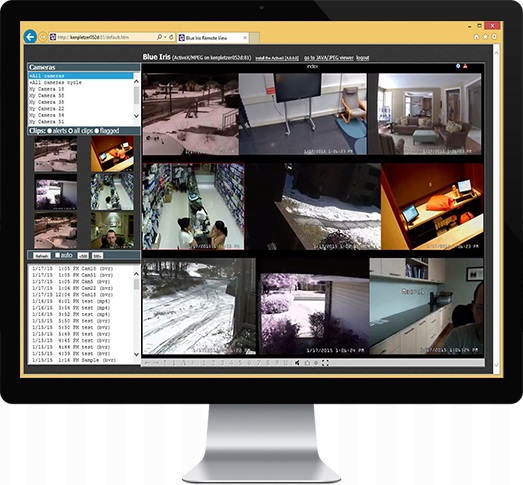Open the 1:04 PM Cam22 clip entry
This screenshot has height=485, width=523.
(x=73, y=288)
